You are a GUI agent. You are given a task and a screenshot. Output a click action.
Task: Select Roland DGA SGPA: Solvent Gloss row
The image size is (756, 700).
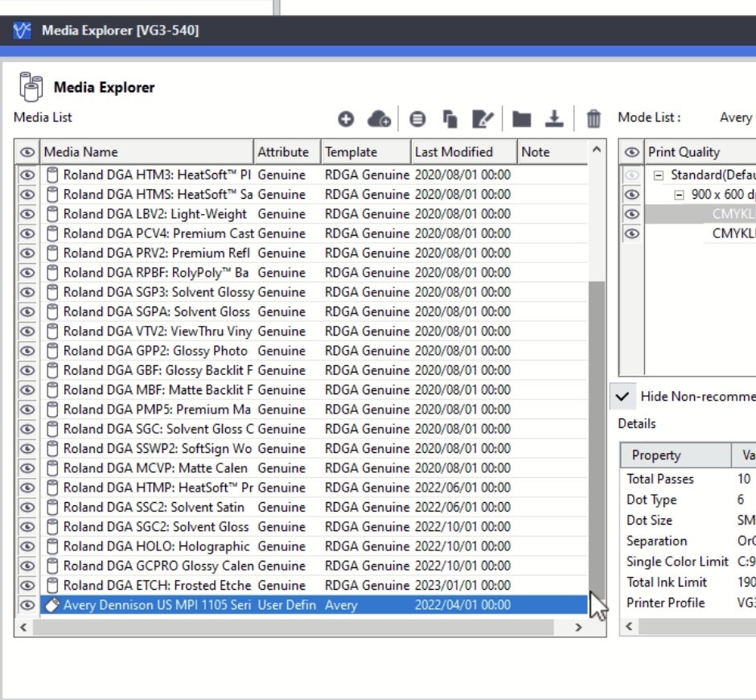[x=314, y=311]
